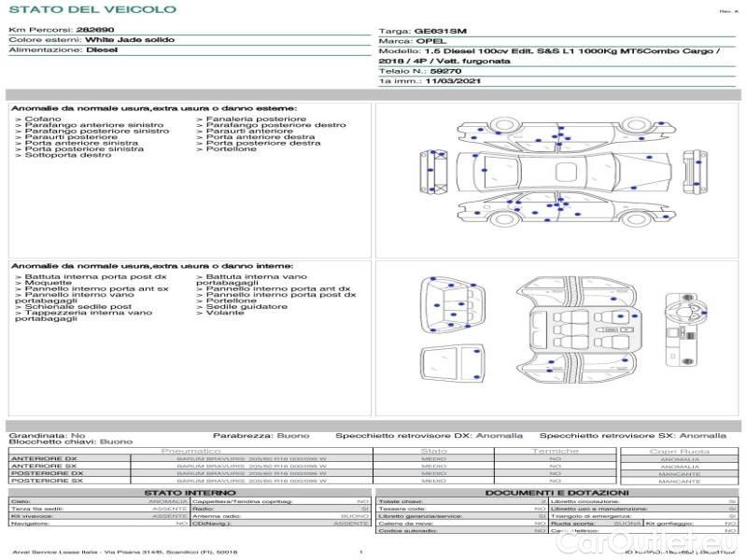Select the exterior color White Jade solido

(130, 39)
